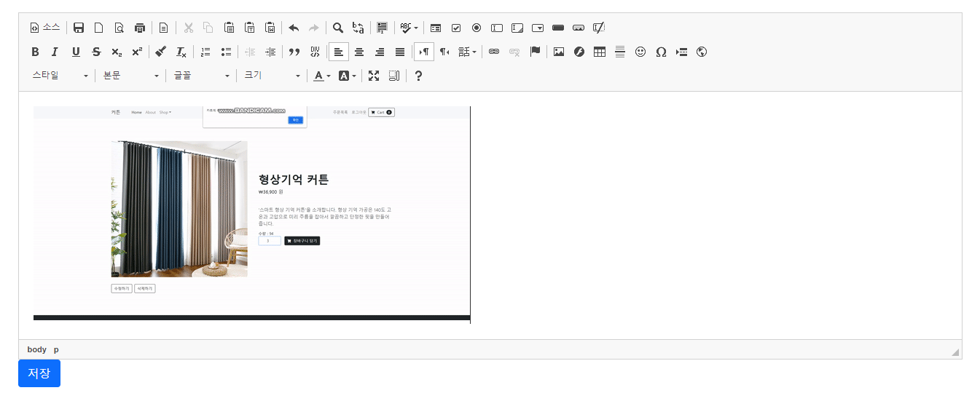The width and height of the screenshot is (980, 393).
Task: Insert an image button
Action: [579, 28]
